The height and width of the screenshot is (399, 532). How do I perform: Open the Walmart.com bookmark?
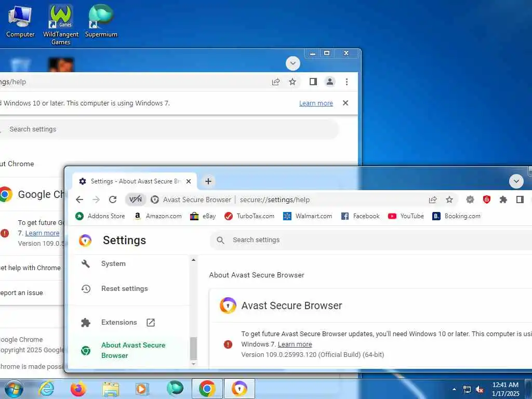click(x=308, y=216)
